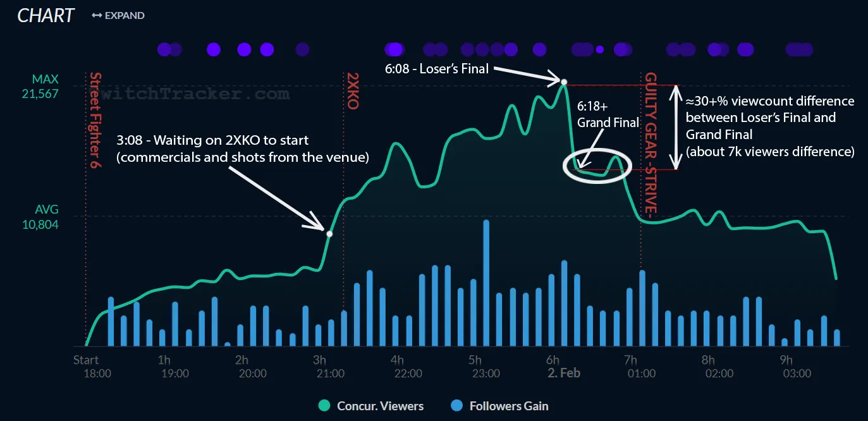Click the expand arrows icon beside EXPAND
Viewport: 868px width, 421px height.
point(97,15)
